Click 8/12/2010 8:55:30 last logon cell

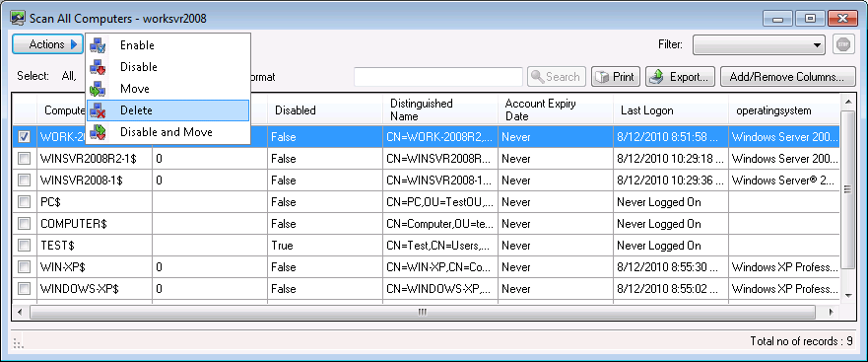[671, 267]
